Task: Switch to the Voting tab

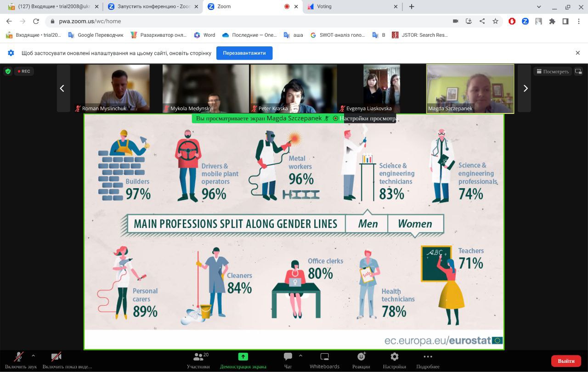Action: tap(351, 6)
